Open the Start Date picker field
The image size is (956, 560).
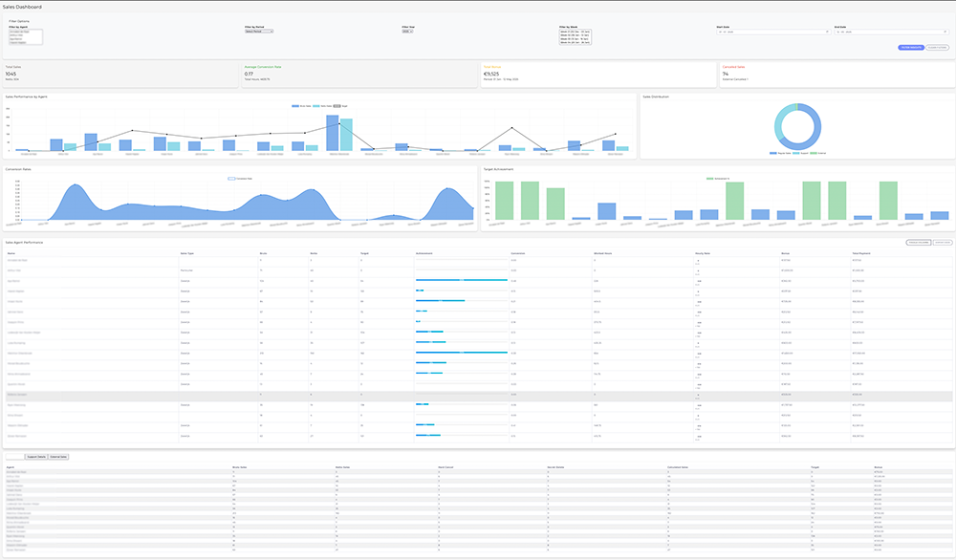click(x=772, y=32)
